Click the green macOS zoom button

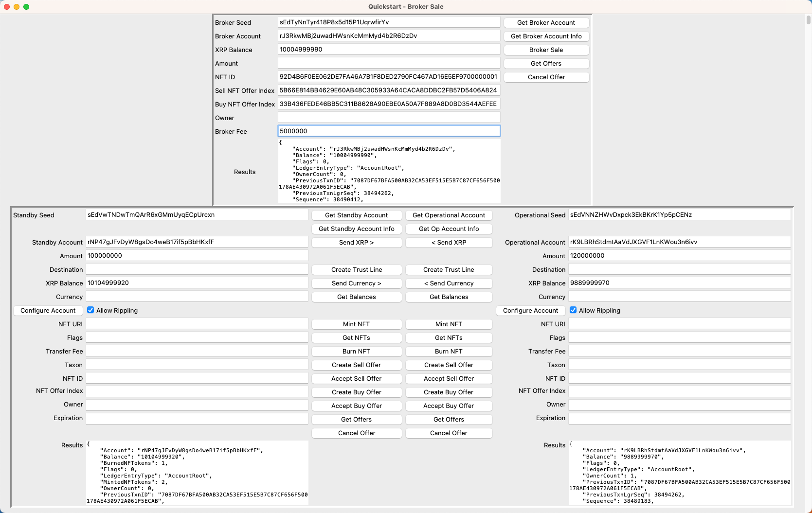pos(26,7)
